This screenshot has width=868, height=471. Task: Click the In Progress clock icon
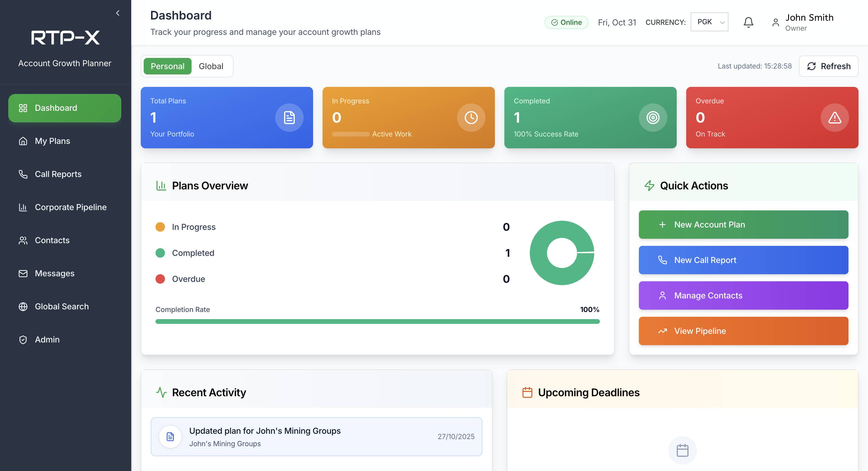pos(471,118)
